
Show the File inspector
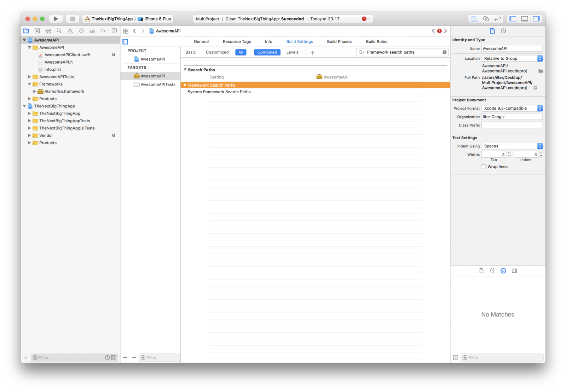point(492,31)
